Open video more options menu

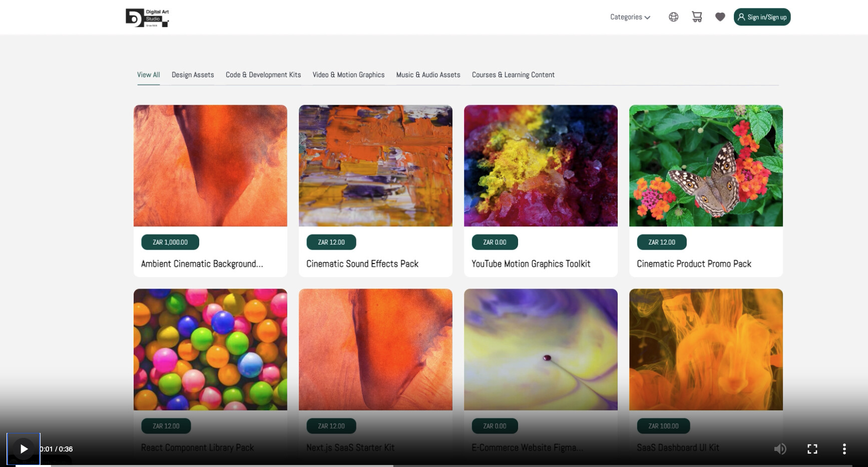pyautogui.click(x=844, y=449)
